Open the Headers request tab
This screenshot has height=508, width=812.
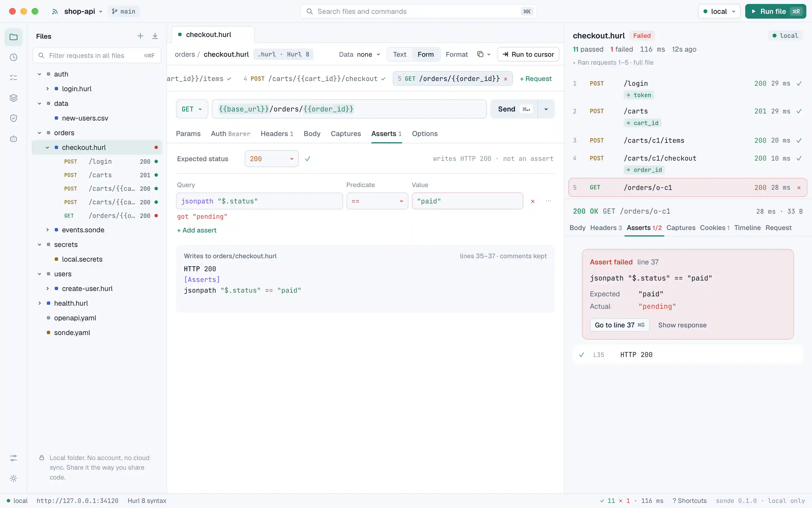pos(277,134)
